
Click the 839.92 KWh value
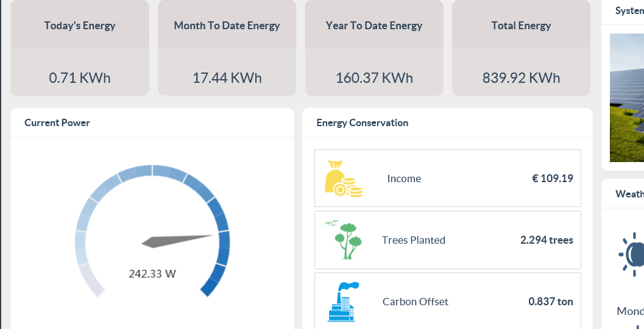[521, 77]
